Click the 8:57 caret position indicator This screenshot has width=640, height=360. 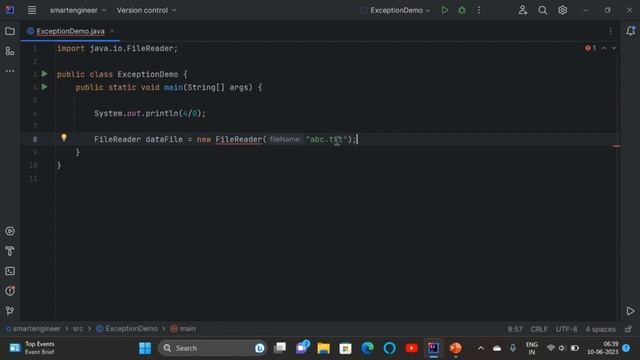(515, 329)
